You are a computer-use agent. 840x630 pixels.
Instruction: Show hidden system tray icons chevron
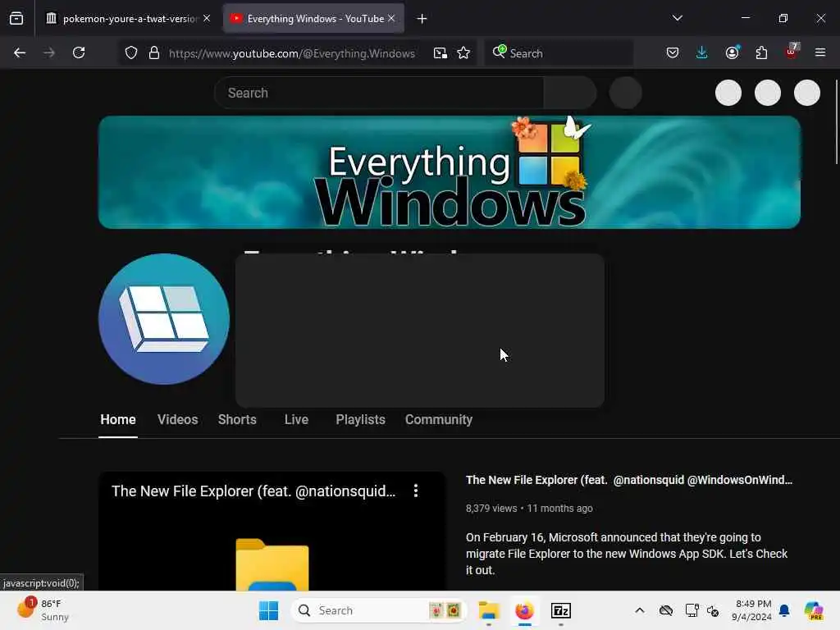[640, 610]
